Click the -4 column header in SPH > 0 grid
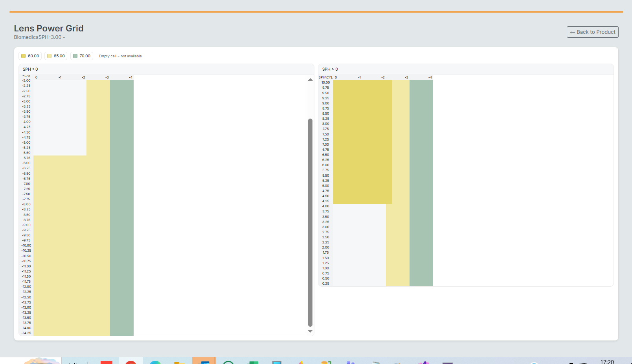Screen dimensions: 632x364 430,77
